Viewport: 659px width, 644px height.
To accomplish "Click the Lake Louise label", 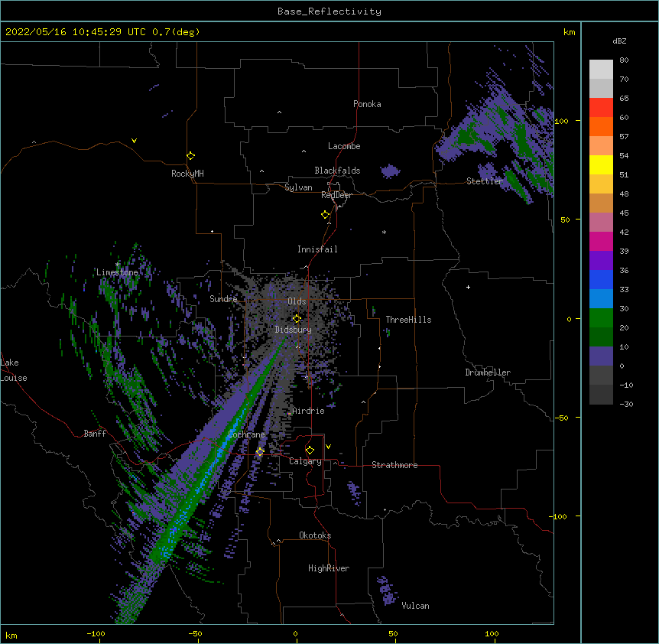I will click(x=14, y=370).
